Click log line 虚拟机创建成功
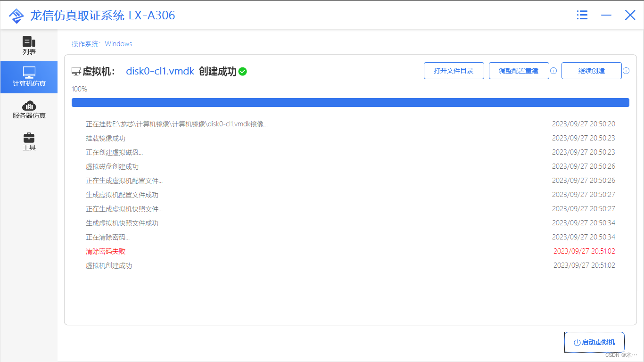Viewport: 644px width, 362px height. [109, 265]
